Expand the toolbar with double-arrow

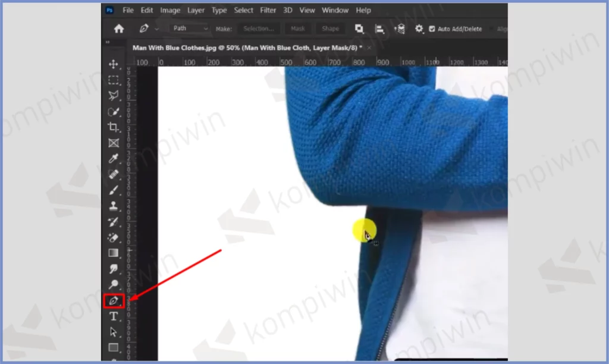pos(108,42)
